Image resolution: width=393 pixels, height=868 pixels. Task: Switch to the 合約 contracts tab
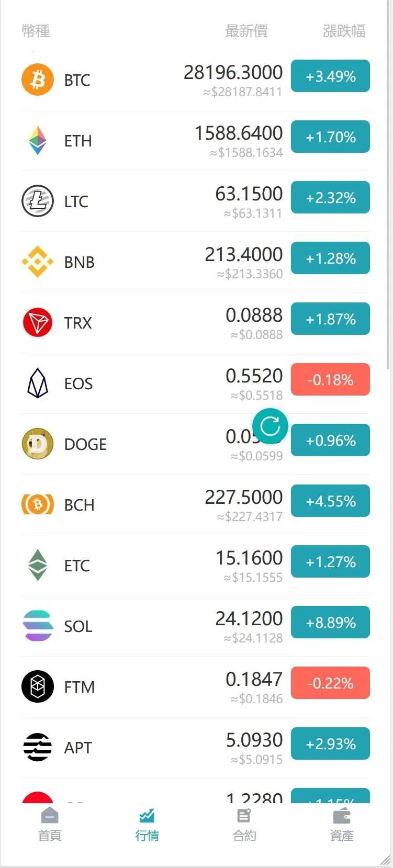pyautogui.click(x=244, y=825)
